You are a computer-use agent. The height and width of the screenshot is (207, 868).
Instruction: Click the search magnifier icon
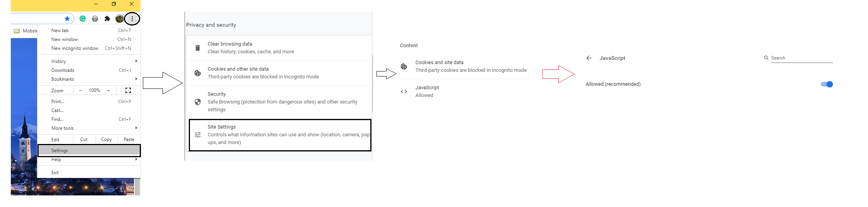[x=766, y=58]
